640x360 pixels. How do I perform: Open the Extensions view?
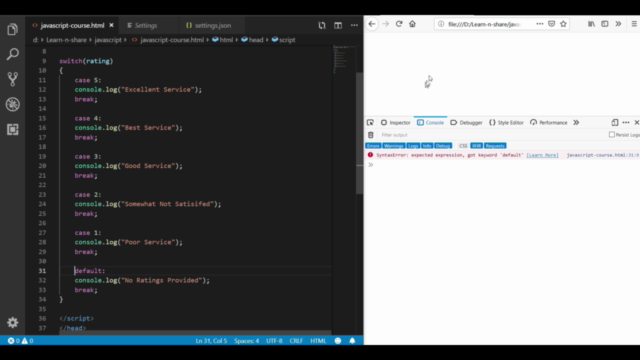click(x=13, y=129)
